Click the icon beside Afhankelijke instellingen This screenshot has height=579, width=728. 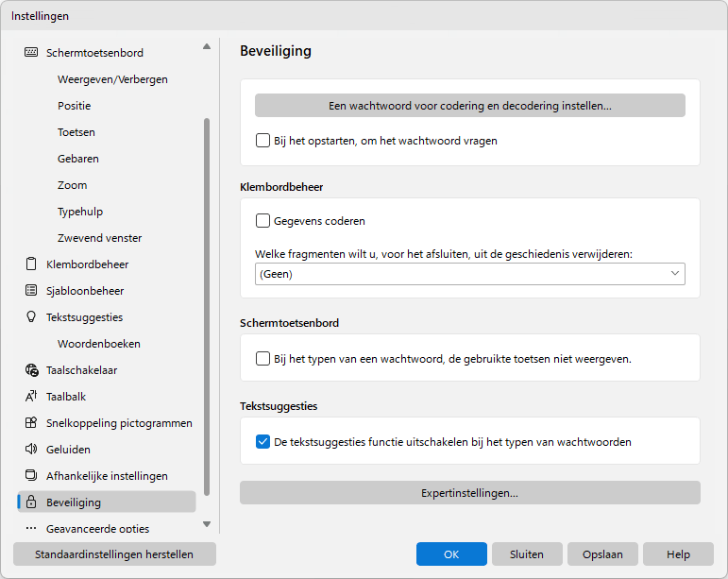point(31,475)
